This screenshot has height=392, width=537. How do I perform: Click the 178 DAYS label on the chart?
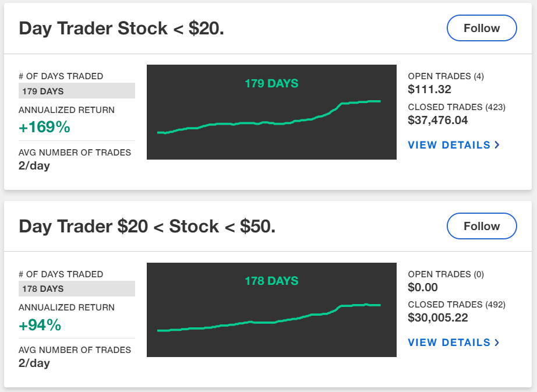(x=271, y=281)
